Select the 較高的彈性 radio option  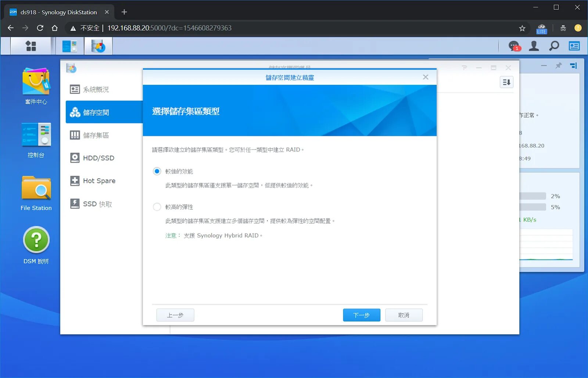pos(157,207)
